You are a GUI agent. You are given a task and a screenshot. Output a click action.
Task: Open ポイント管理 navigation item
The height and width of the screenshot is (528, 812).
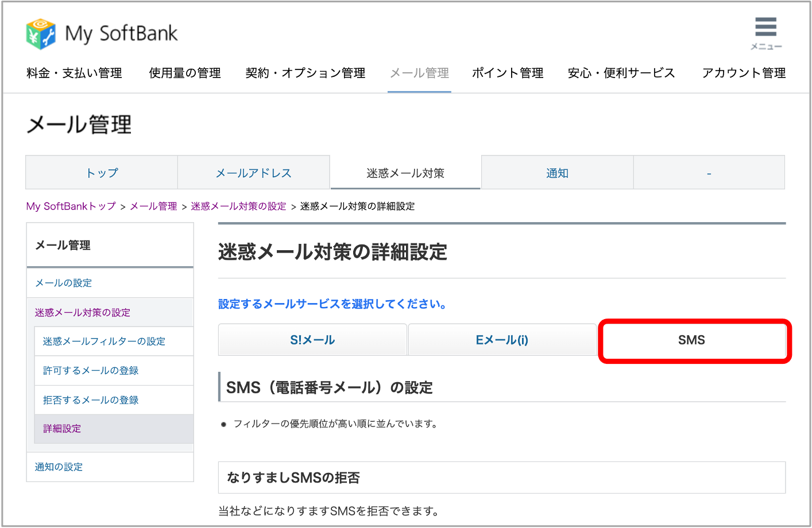(x=508, y=73)
